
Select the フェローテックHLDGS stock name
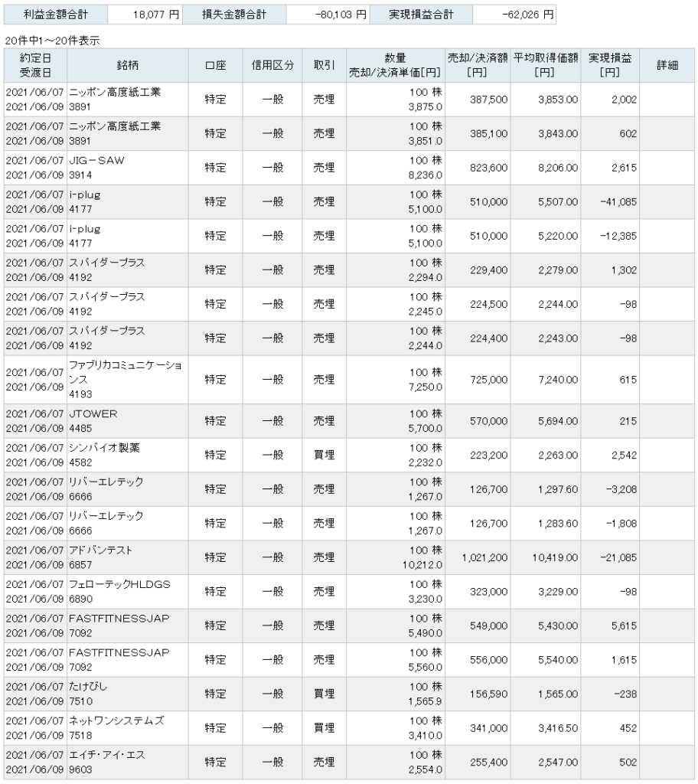tap(119, 584)
